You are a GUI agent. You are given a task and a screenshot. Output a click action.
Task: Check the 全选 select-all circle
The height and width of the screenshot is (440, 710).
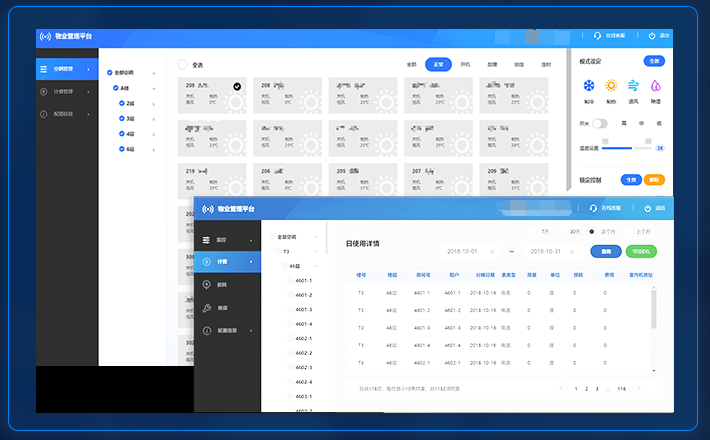coord(183,65)
